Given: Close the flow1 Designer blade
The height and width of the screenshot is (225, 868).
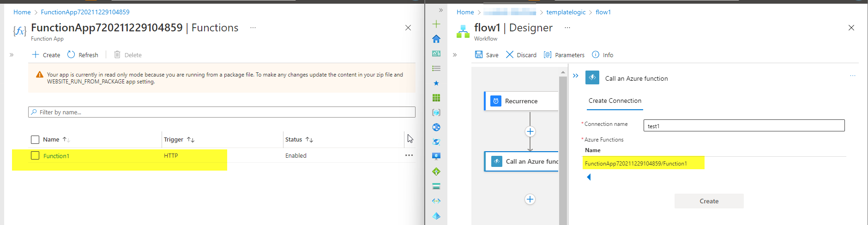Looking at the screenshot, I should [851, 28].
